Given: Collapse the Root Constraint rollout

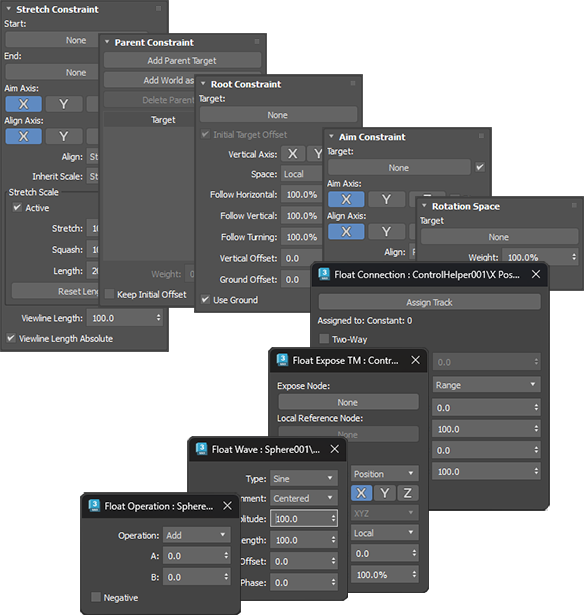Looking at the screenshot, I should 203,84.
